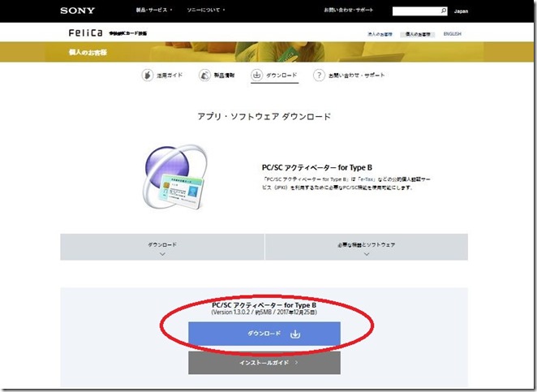Screen dimensions: 537x392
Task: Open the e-Tax link in description
Action: click(367, 179)
